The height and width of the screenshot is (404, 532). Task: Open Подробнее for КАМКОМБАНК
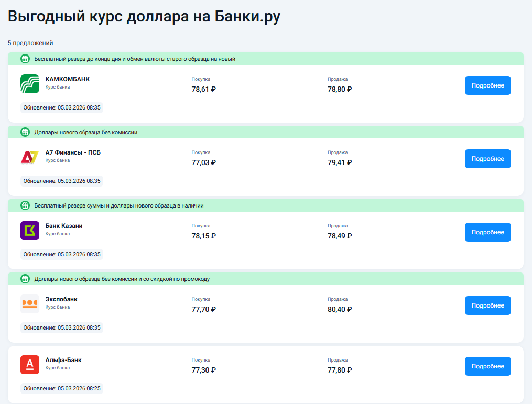487,85
